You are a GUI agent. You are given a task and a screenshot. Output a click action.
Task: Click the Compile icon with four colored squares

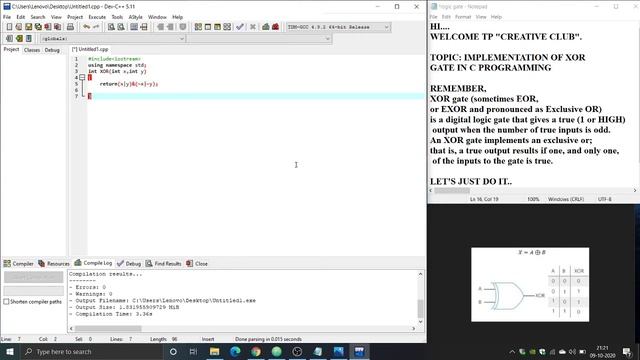coord(198,27)
